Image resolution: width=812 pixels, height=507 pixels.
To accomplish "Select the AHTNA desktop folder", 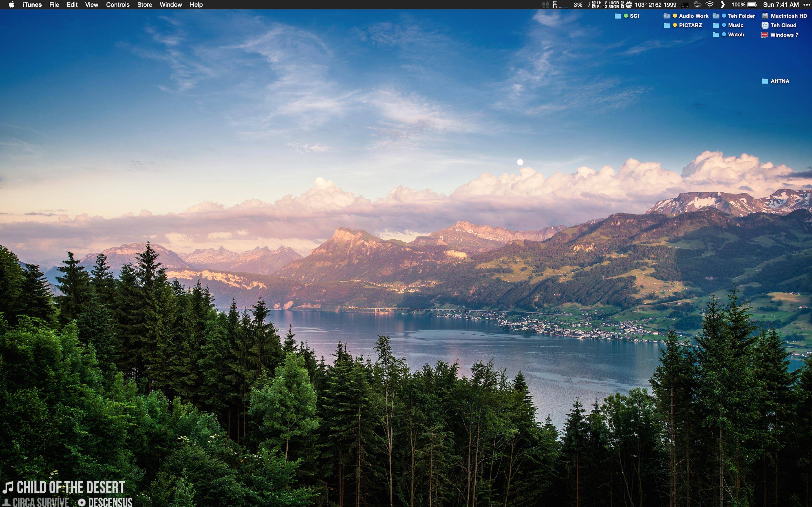I will [780, 81].
